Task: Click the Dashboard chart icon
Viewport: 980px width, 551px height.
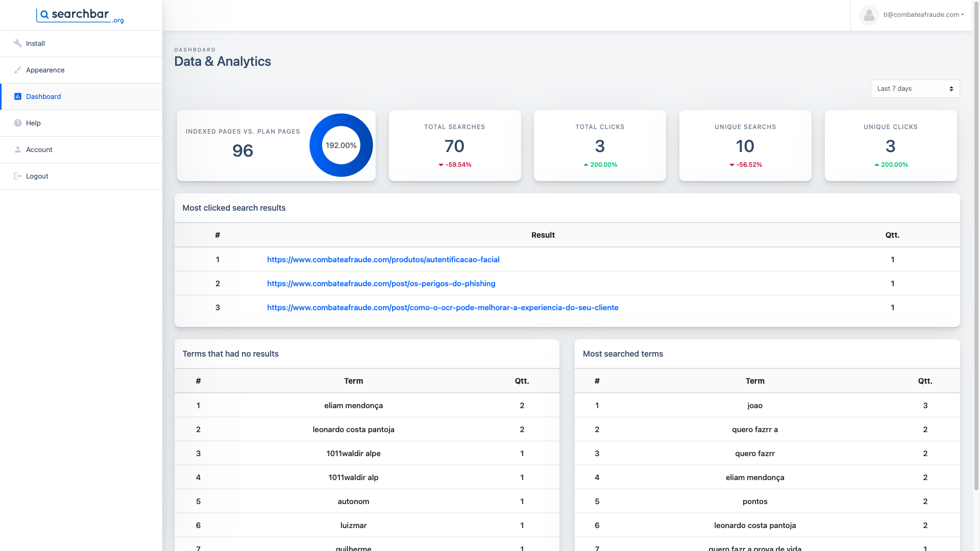Action: tap(17, 96)
